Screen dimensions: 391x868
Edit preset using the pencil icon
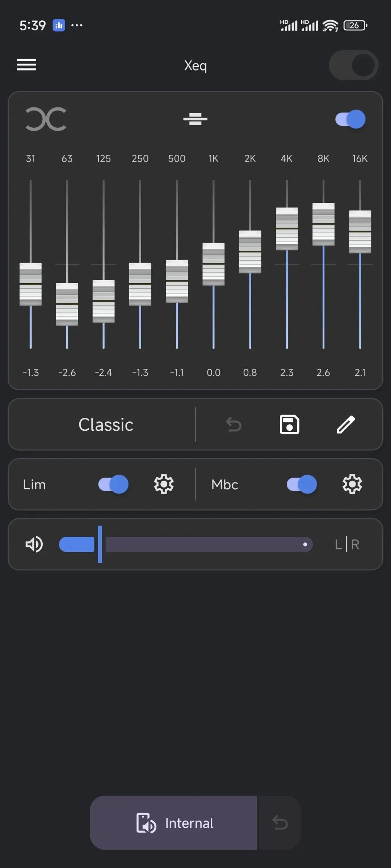[x=345, y=424]
